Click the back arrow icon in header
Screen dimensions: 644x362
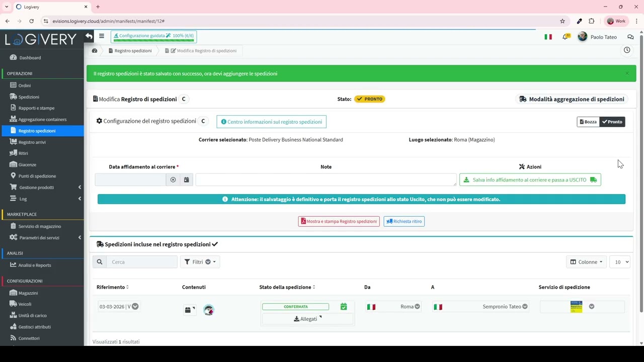pyautogui.click(x=89, y=36)
